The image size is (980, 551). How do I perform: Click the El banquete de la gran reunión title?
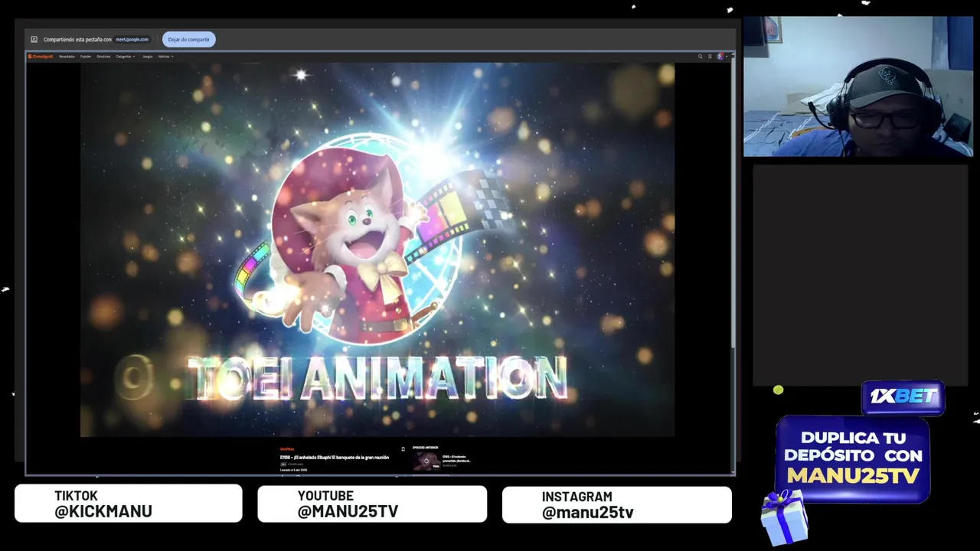334,457
